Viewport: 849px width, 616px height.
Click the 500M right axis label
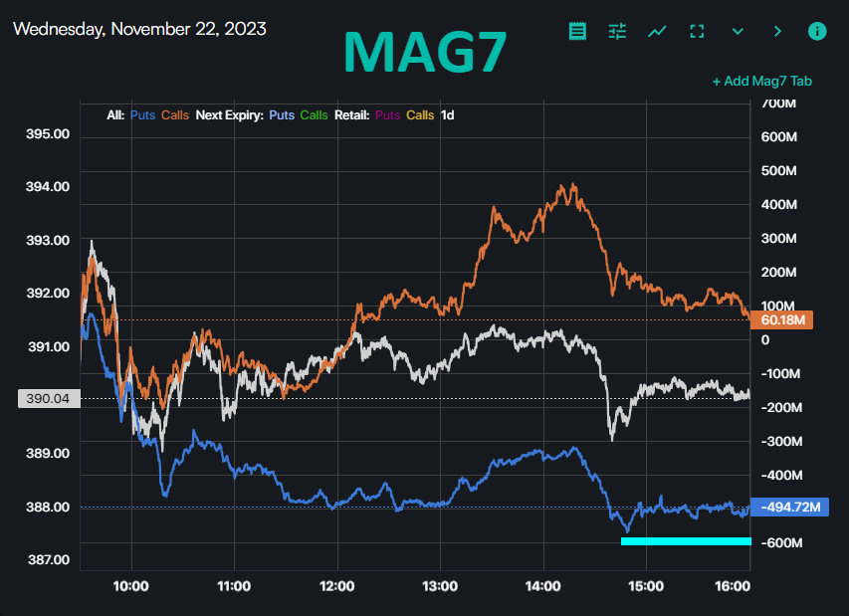click(778, 171)
